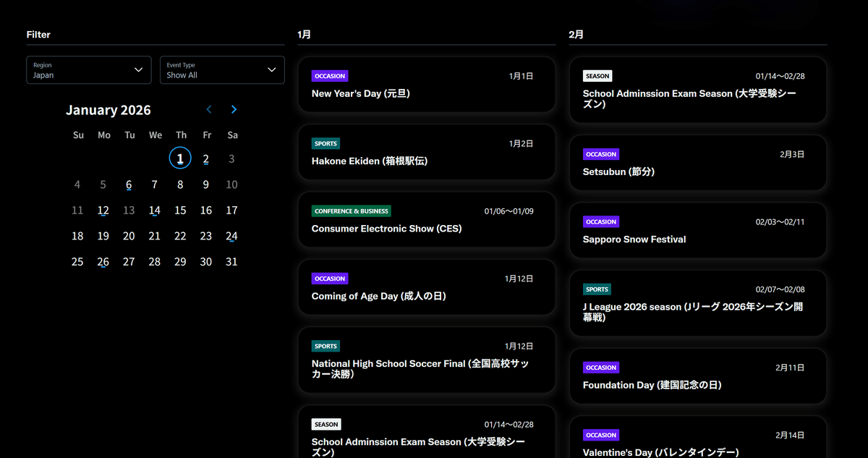Pick January 14 on the calendar
This screenshot has height=458, width=868.
click(x=155, y=211)
